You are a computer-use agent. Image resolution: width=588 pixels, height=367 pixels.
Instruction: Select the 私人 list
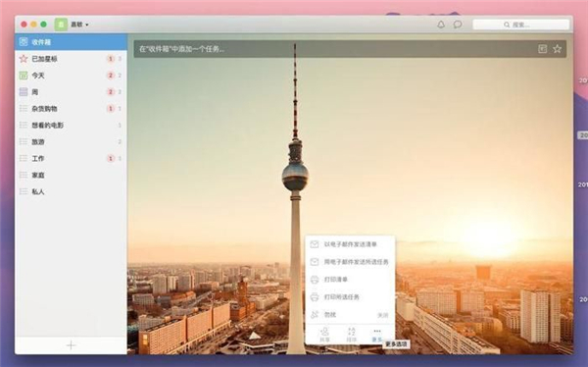(x=71, y=191)
